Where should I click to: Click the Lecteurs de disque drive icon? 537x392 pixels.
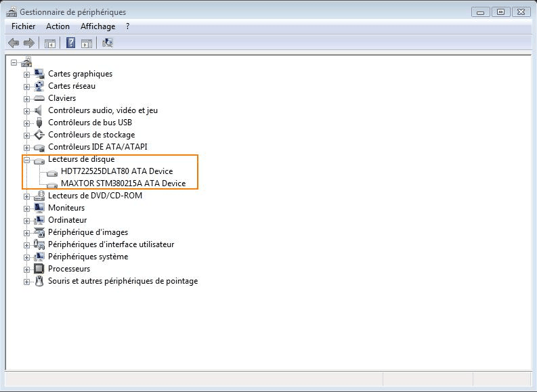point(39,160)
